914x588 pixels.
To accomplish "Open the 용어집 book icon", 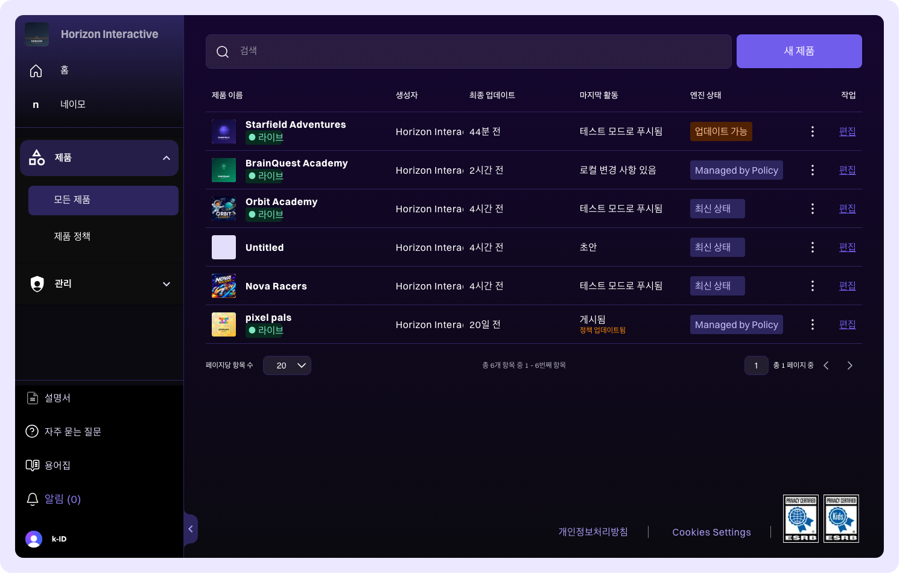I will pyautogui.click(x=33, y=466).
